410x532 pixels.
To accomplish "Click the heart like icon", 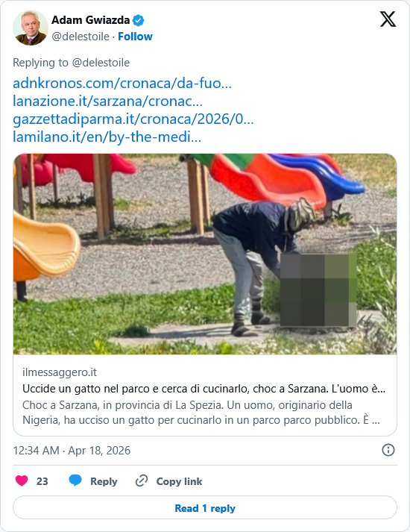I will tap(22, 481).
